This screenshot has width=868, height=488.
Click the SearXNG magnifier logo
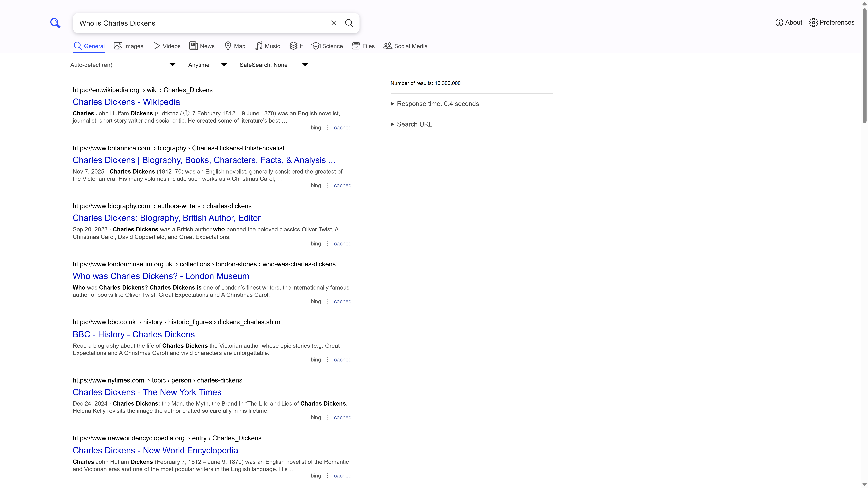(x=55, y=23)
